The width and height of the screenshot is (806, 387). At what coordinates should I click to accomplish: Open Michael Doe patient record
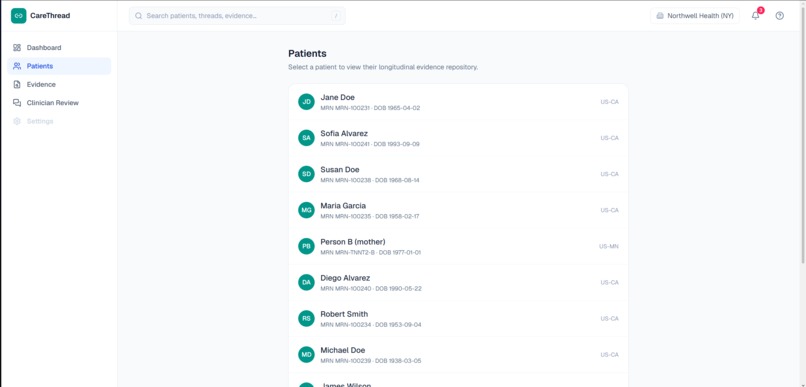tap(458, 355)
